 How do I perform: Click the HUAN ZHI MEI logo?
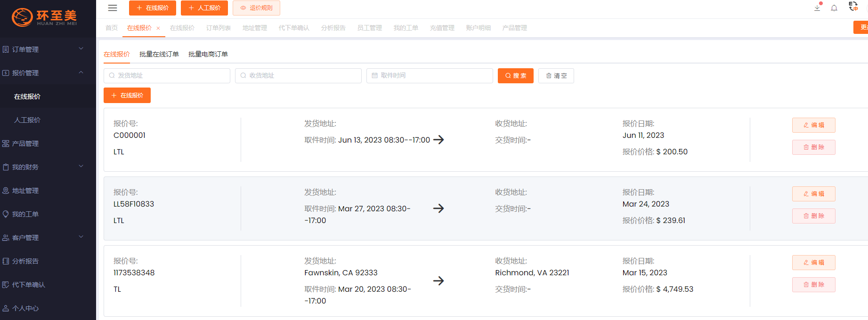45,17
